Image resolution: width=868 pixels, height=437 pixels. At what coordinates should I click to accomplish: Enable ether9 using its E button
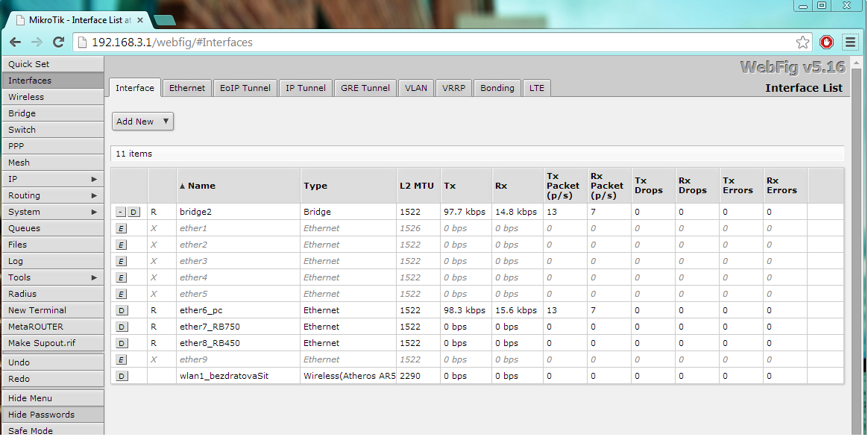pos(122,359)
